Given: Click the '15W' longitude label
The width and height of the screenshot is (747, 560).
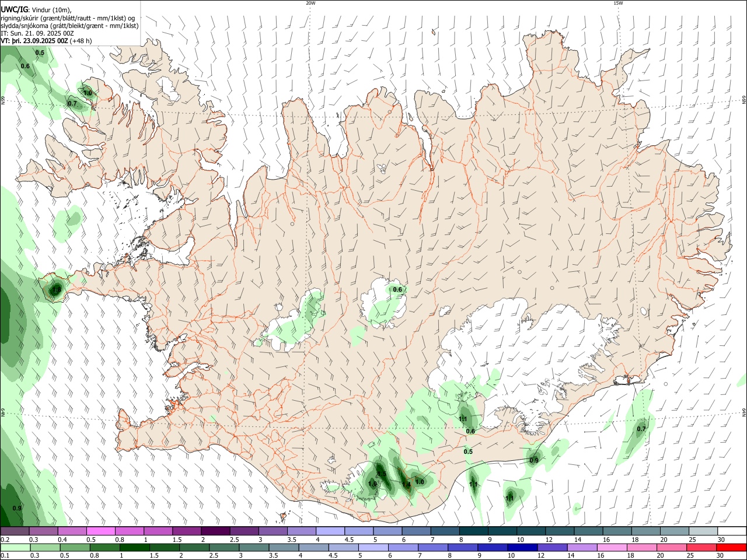Looking at the screenshot, I should 618,3.
